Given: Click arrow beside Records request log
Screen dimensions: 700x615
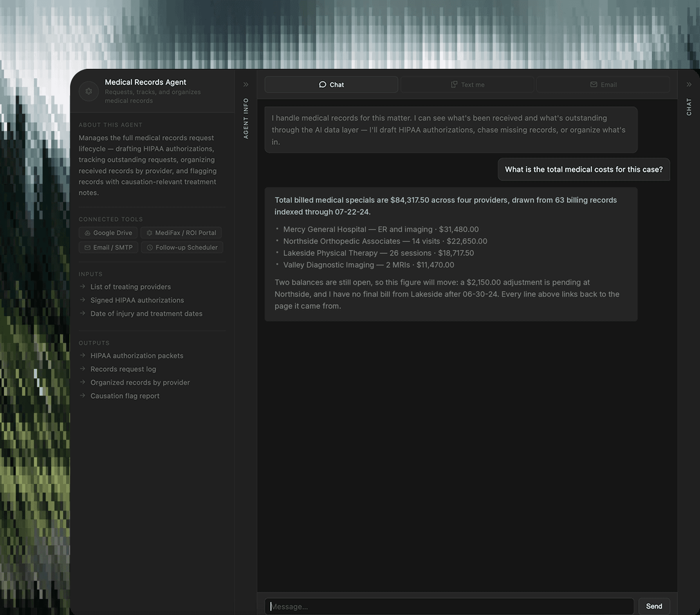Looking at the screenshot, I should (83, 369).
